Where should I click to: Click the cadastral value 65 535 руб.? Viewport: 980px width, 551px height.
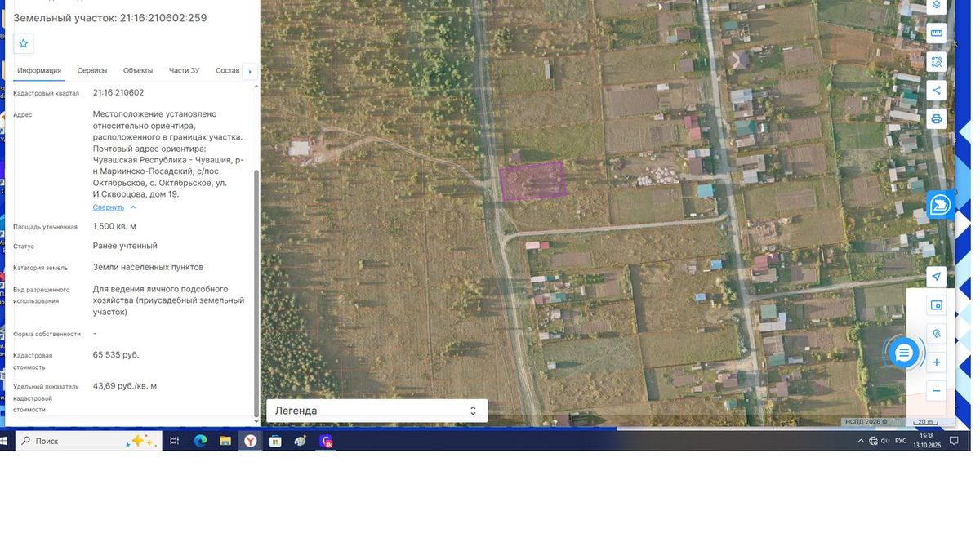pos(116,355)
